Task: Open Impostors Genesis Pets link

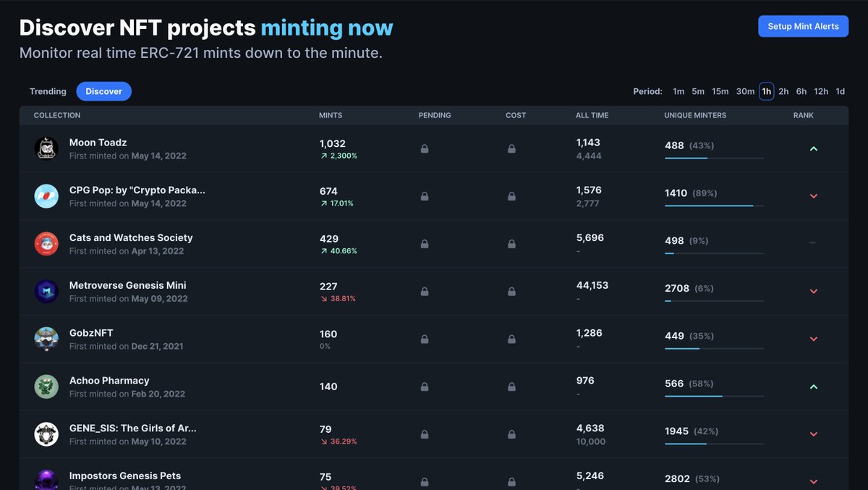Action: coord(125,476)
